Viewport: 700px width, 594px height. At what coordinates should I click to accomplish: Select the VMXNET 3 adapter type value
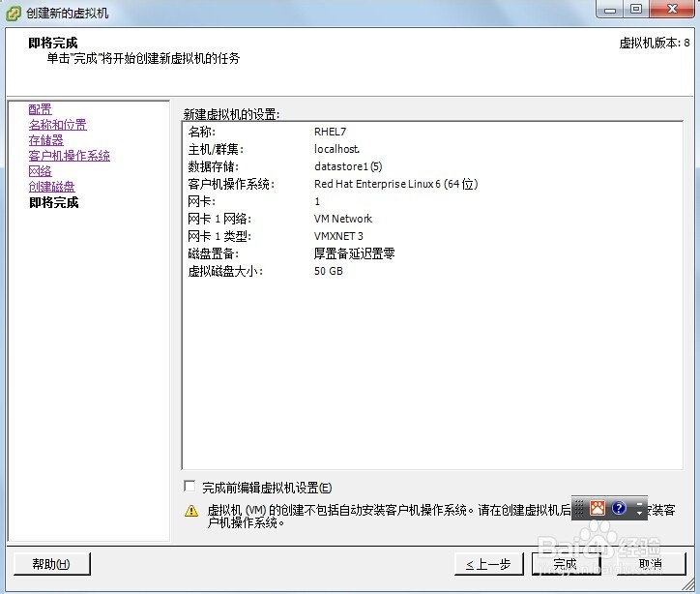pos(338,236)
